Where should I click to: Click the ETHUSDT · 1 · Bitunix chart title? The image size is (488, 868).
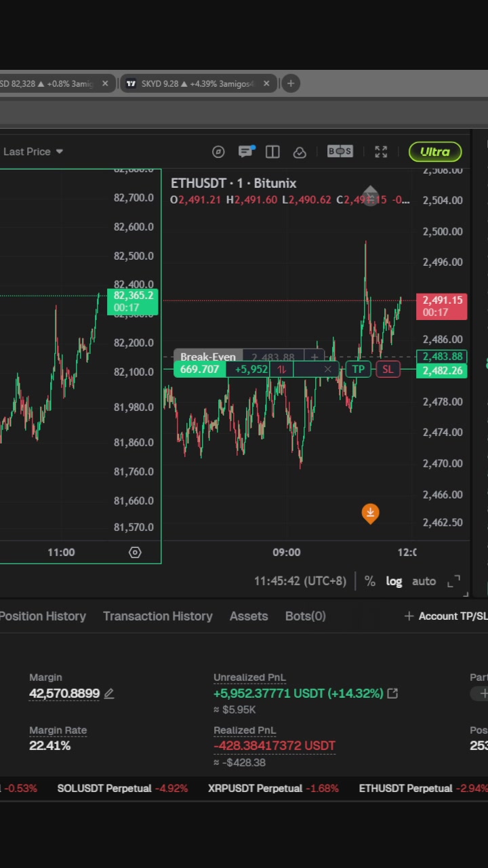click(234, 183)
